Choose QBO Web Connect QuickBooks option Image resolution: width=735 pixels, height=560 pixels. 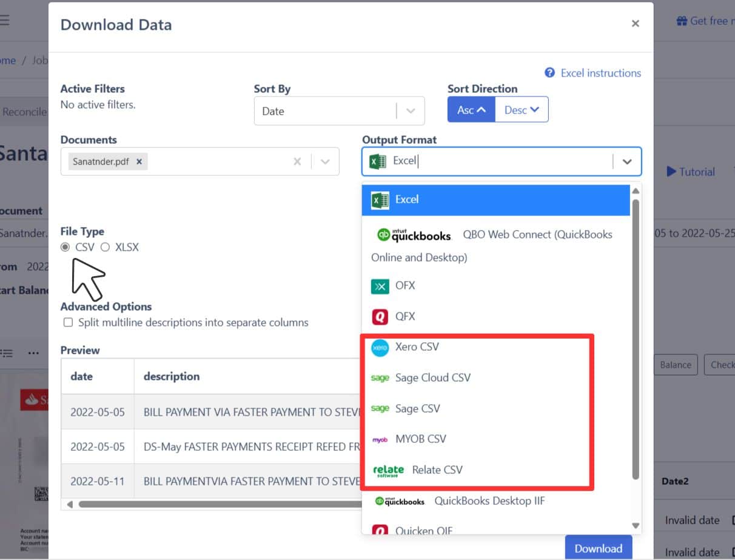[x=495, y=246]
